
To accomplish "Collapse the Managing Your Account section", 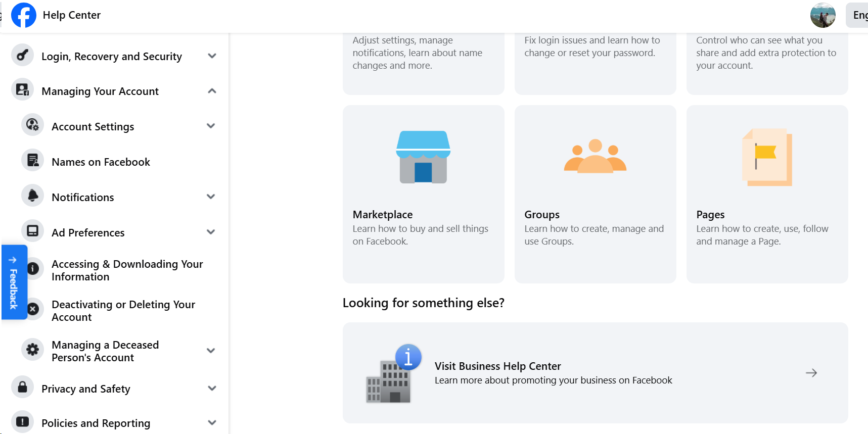I will pyautogui.click(x=212, y=91).
